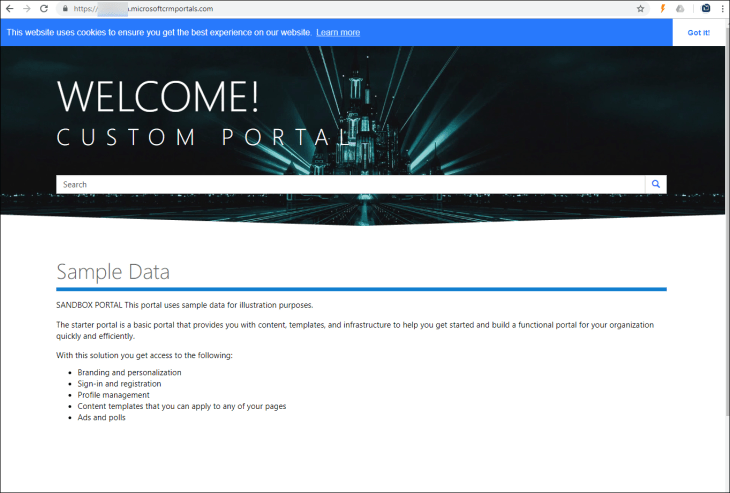Bookmark this page with star icon
The image size is (730, 493).
pyautogui.click(x=640, y=8)
